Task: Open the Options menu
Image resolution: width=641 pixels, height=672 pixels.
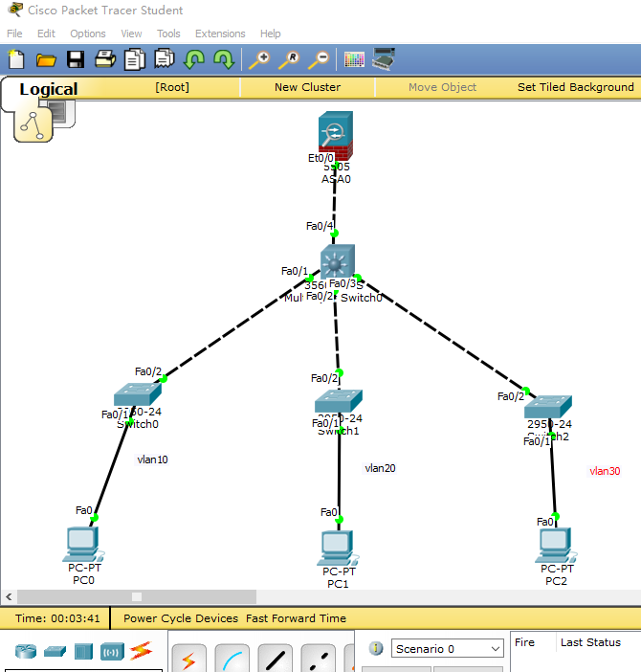Action: (x=88, y=34)
